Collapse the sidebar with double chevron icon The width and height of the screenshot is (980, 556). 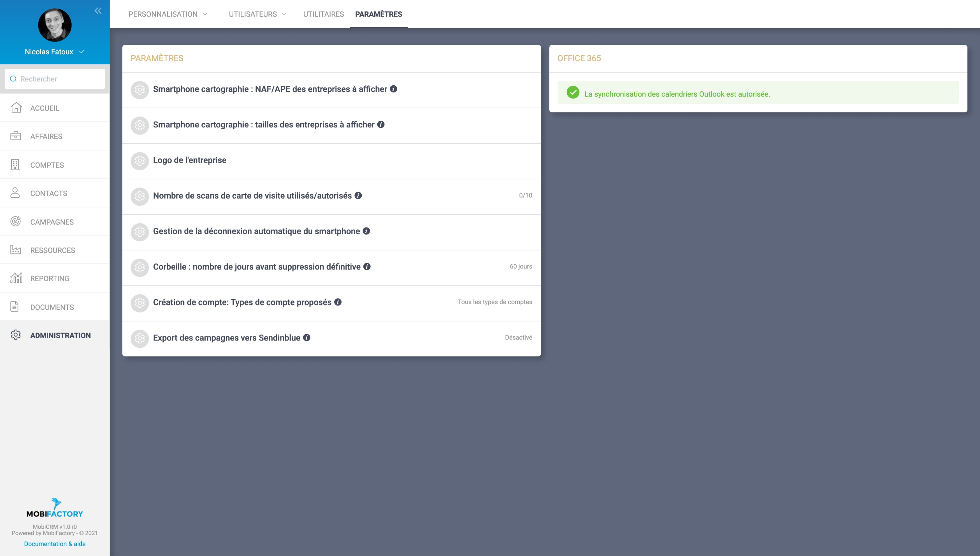(x=98, y=11)
